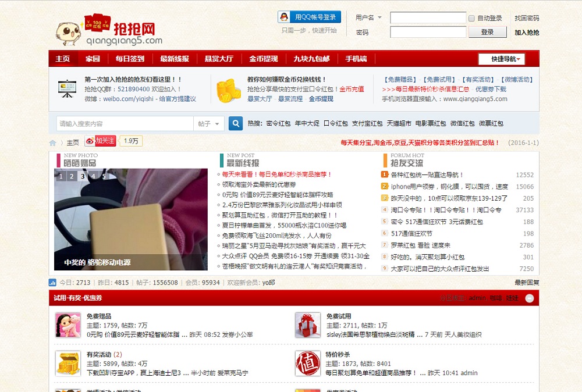Open post 聚划算互助红包 tutorial
Screen dimensions: 582x392
[x=280, y=215]
